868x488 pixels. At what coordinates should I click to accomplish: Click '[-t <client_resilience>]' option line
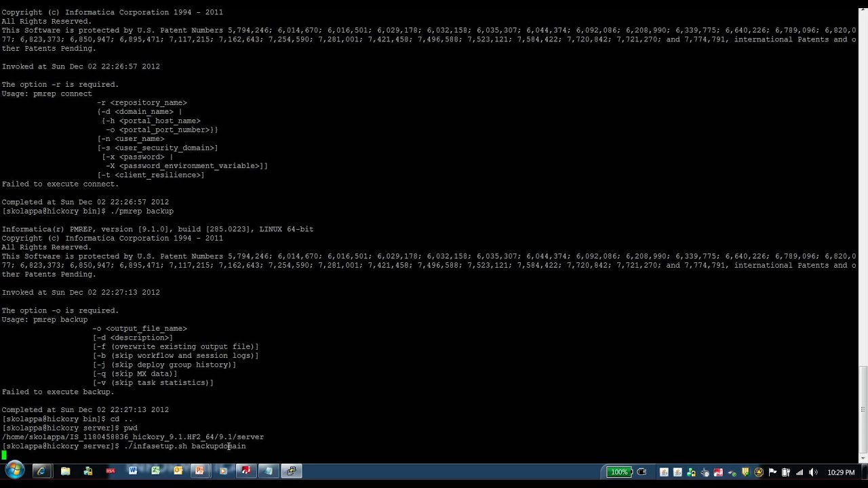click(x=151, y=175)
